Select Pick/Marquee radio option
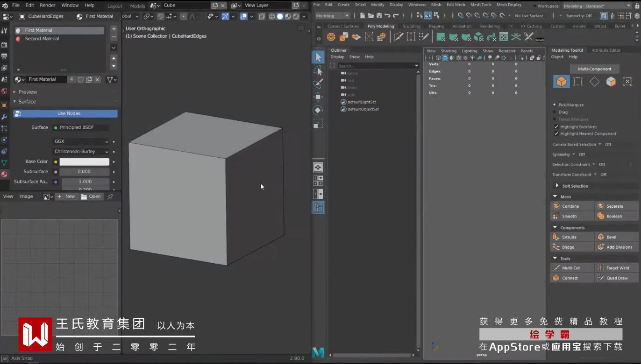The width and height of the screenshot is (641, 364). tap(555, 105)
